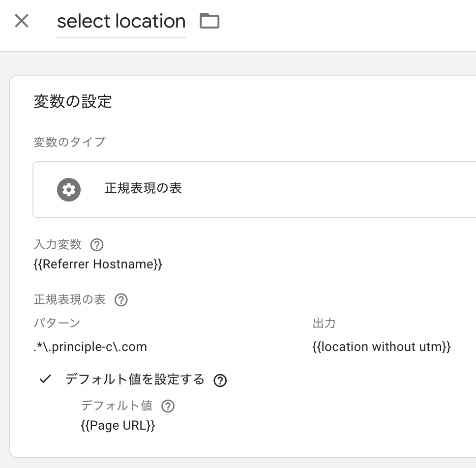Click the 変数の設定 section header
Viewport: 476px width, 468px height.
click(72, 102)
